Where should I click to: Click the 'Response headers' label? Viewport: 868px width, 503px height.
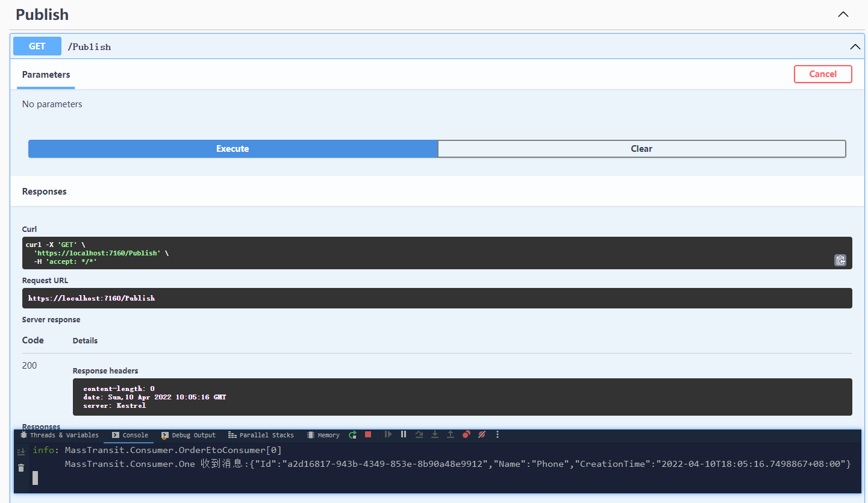click(x=105, y=371)
